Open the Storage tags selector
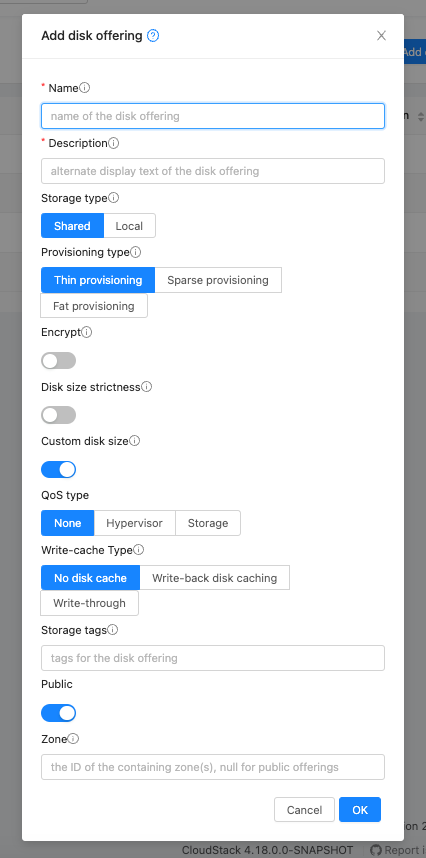The image size is (426, 858). tap(213, 658)
